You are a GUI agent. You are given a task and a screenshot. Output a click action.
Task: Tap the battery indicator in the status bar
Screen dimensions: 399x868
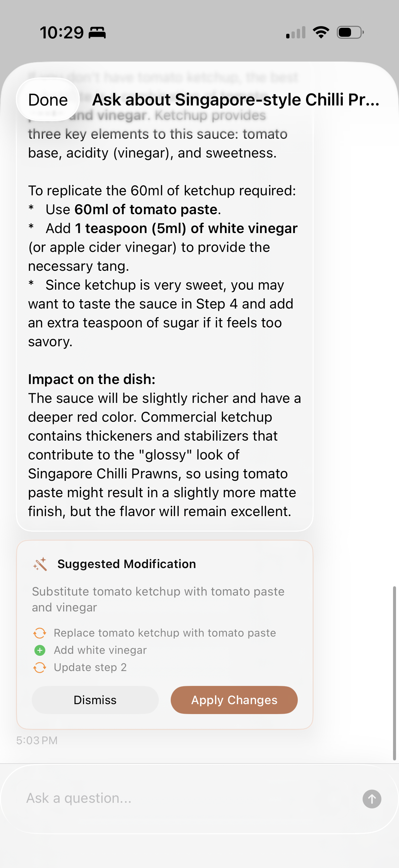(x=350, y=32)
